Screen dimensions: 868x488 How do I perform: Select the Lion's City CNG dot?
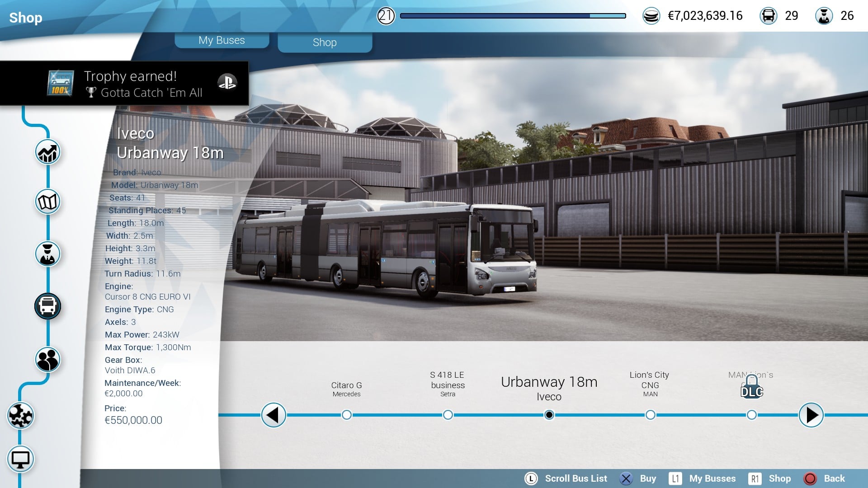(650, 415)
